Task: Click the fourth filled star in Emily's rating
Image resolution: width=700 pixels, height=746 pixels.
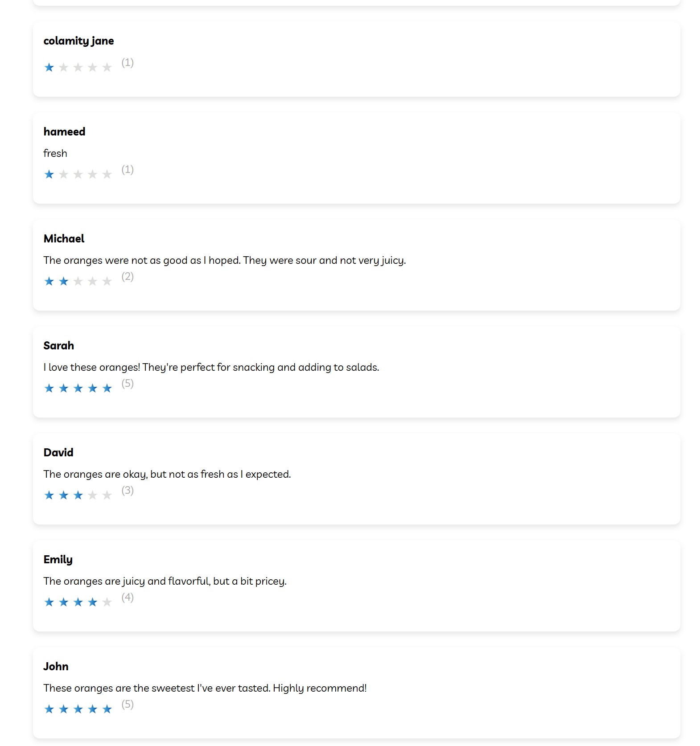Action: click(x=92, y=602)
